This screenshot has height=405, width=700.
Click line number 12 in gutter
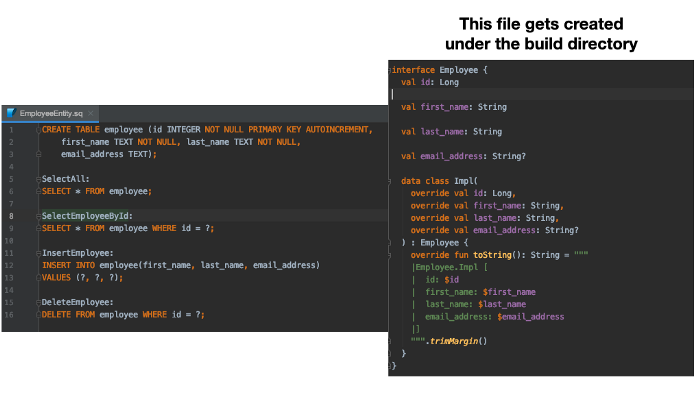tap(9, 265)
